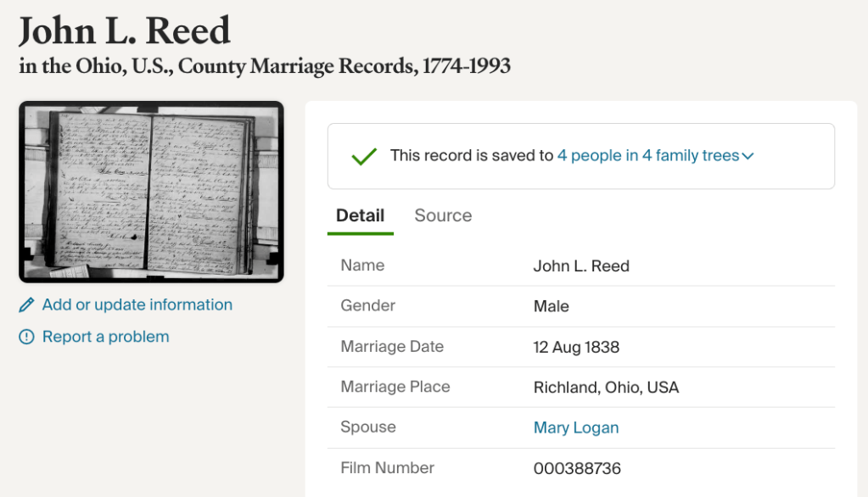Select the film number 000388736
The image size is (868, 497).
pos(577,468)
